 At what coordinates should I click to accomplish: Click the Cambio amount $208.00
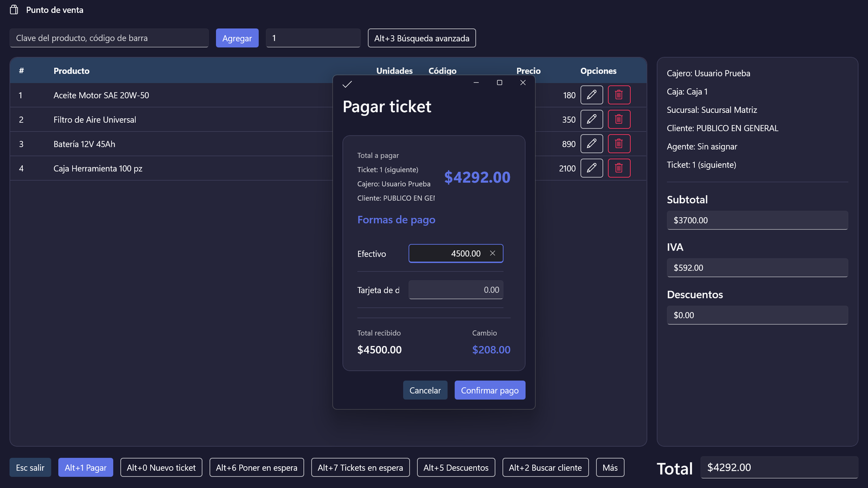(x=491, y=350)
